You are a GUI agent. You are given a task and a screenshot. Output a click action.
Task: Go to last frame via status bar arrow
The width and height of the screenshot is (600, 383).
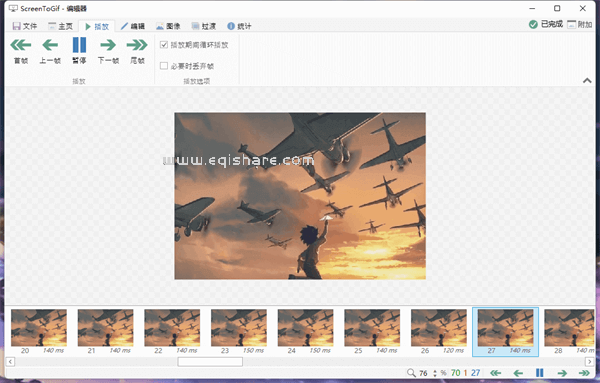(584, 373)
